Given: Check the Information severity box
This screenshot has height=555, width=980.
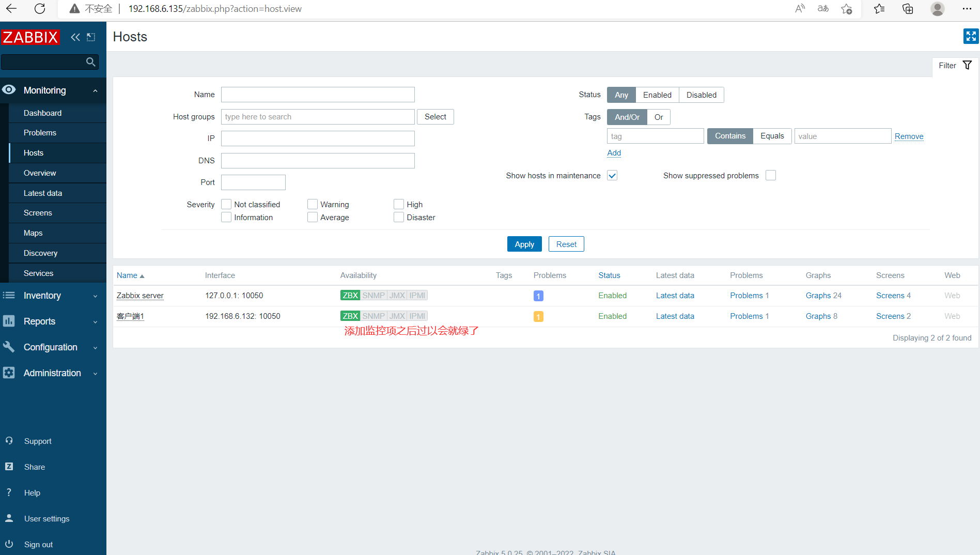Looking at the screenshot, I should (226, 217).
